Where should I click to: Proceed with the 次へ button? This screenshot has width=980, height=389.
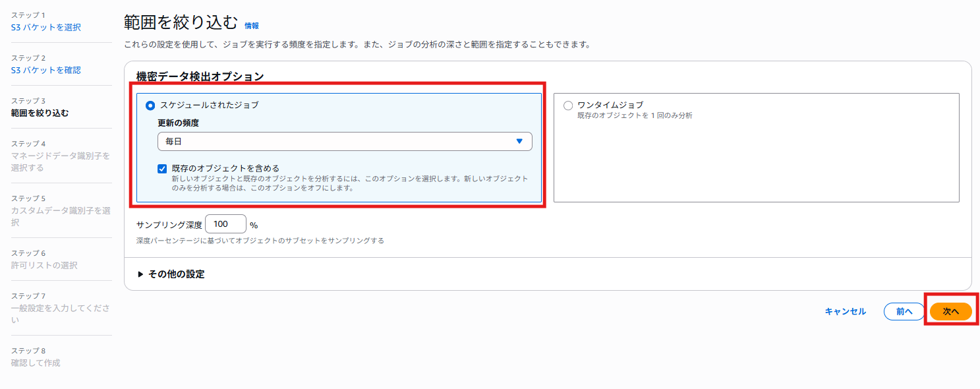(951, 311)
